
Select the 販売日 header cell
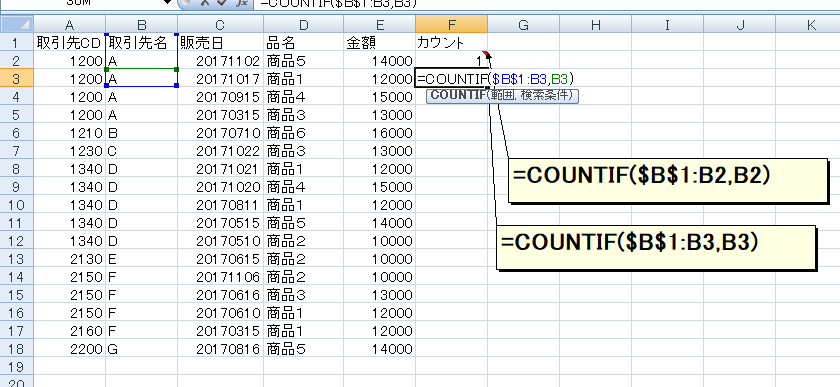(x=220, y=42)
